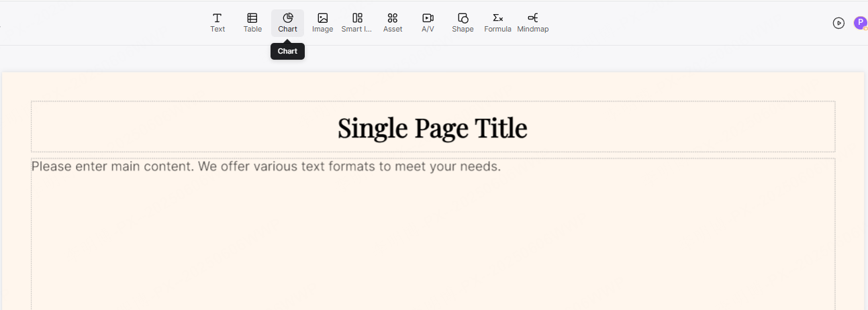The height and width of the screenshot is (310, 868).
Task: Click the Single Page Title heading
Action: tap(432, 127)
